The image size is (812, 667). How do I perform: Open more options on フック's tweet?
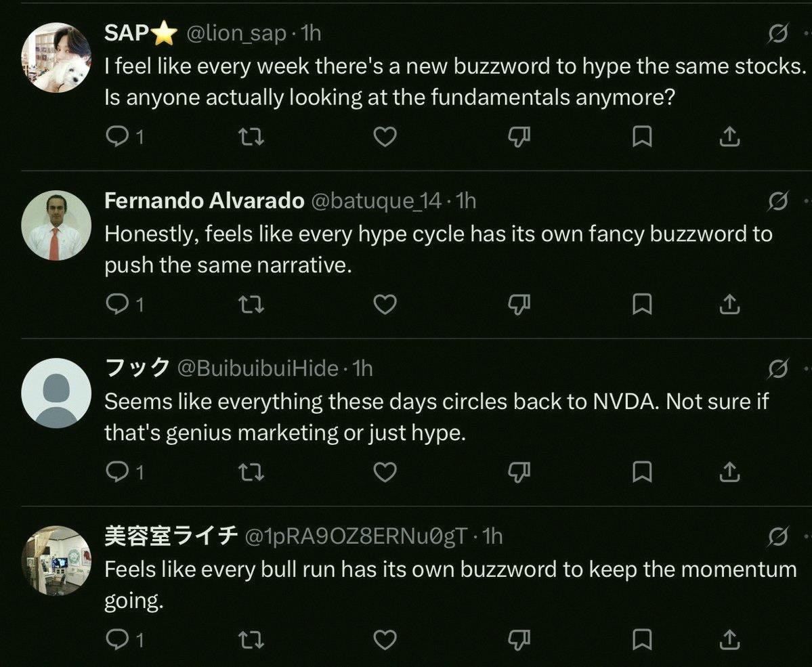click(x=807, y=369)
